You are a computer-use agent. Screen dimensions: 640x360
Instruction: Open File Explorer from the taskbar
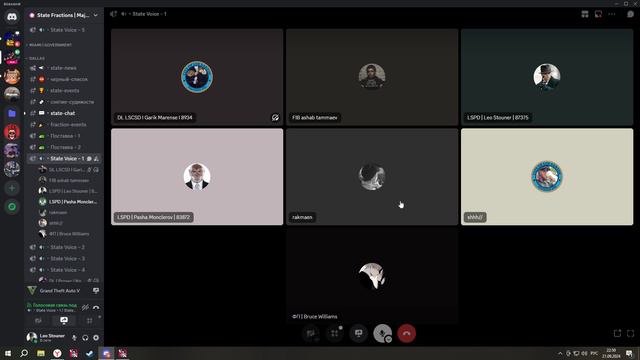pyautogui.click(x=41, y=353)
